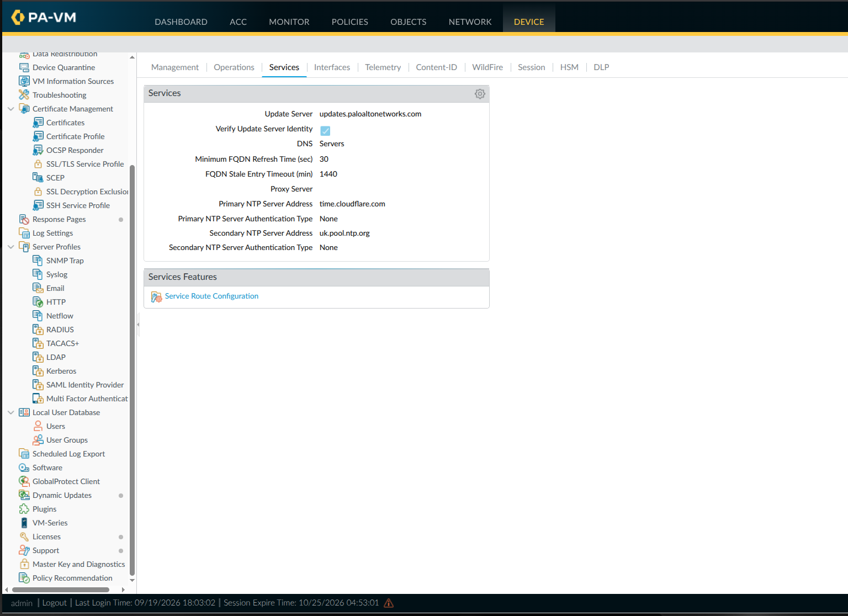The height and width of the screenshot is (616, 848).
Task: Select the Management sub-tab
Action: [x=175, y=67]
